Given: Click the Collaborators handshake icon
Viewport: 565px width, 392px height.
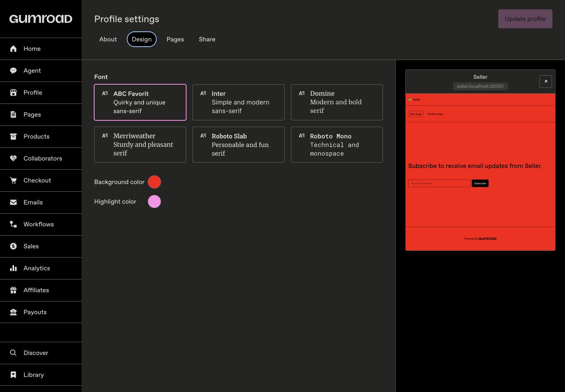Looking at the screenshot, I should [x=13, y=158].
